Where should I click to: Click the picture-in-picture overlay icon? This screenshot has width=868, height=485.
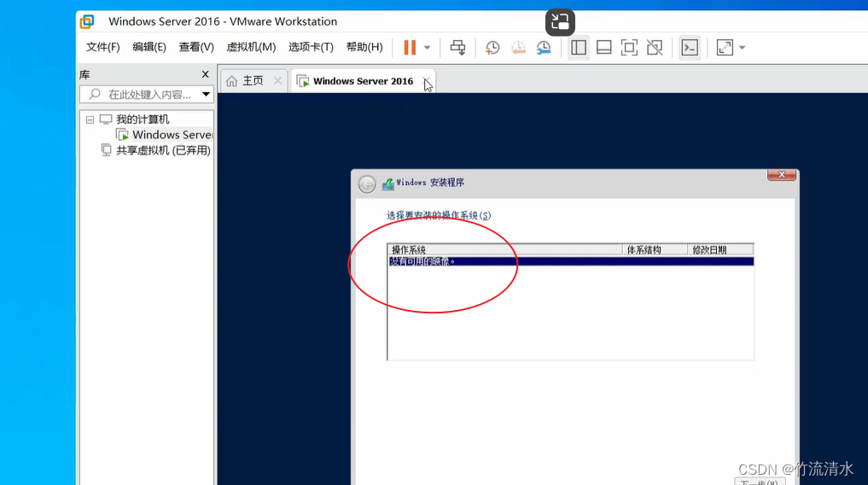point(560,22)
